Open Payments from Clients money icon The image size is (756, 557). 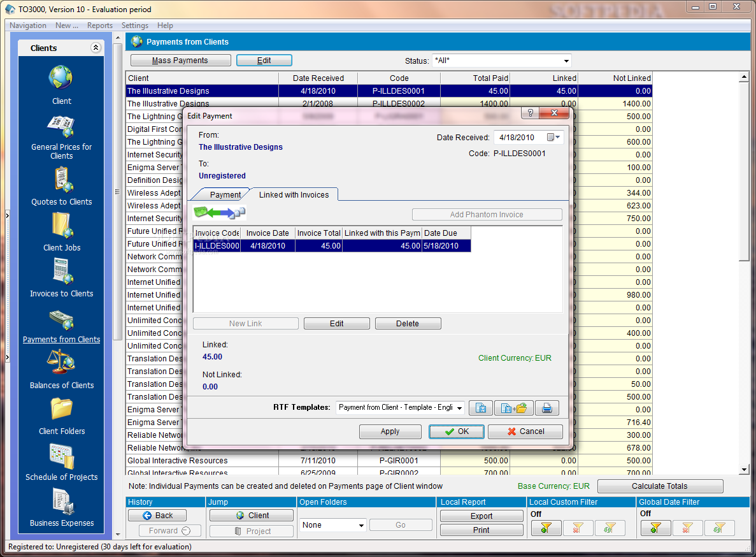(x=61, y=320)
